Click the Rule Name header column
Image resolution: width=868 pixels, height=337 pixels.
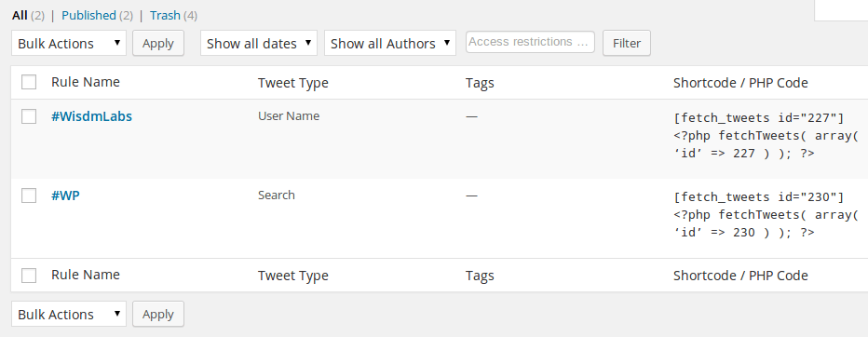pos(86,82)
